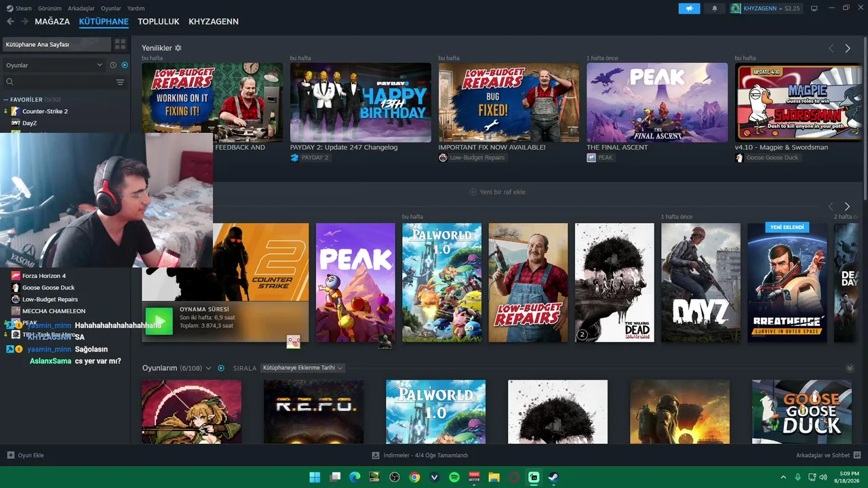Click the Oyun Ekle button
Image resolution: width=868 pixels, height=488 pixels.
click(26, 455)
